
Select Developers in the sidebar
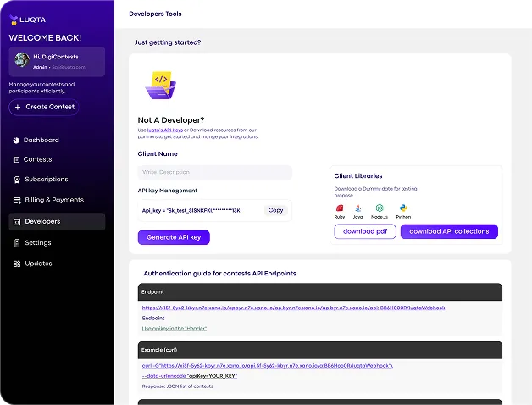coord(42,221)
